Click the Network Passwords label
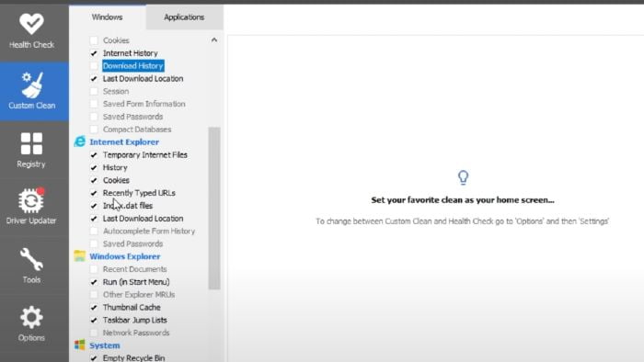Screen dimensions: 644x362 coord(136,333)
